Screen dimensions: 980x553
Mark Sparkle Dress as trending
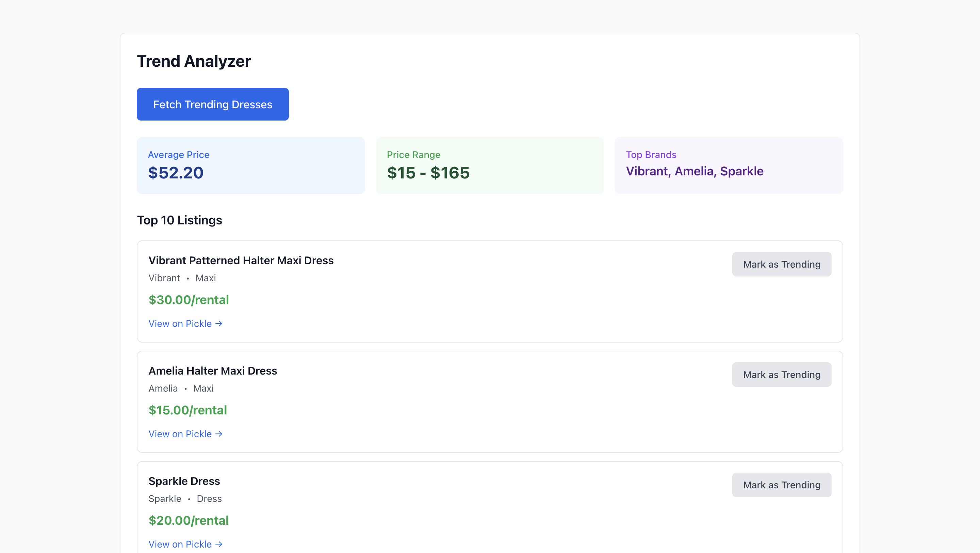point(781,485)
